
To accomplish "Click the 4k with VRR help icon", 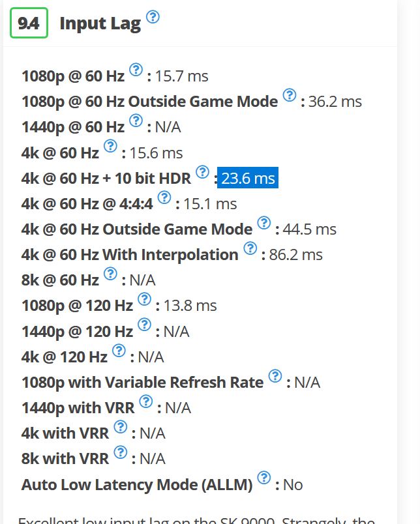I will coord(120,427).
